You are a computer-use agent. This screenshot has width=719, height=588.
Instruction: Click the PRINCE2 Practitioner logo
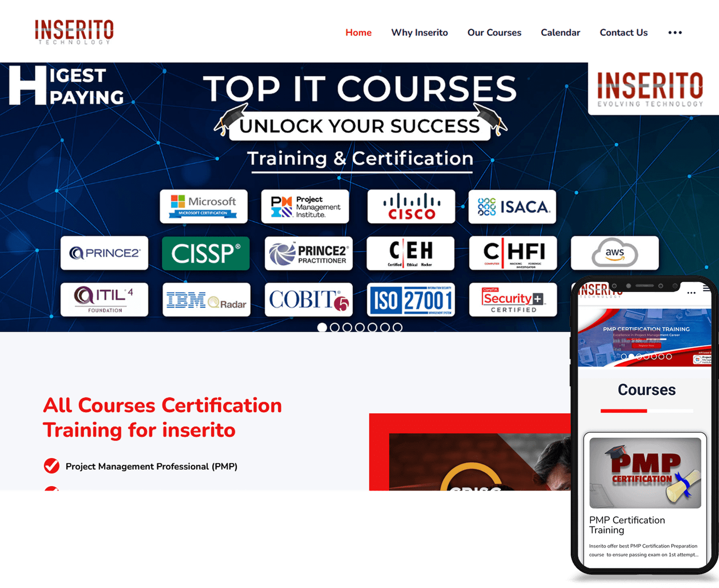(x=309, y=253)
